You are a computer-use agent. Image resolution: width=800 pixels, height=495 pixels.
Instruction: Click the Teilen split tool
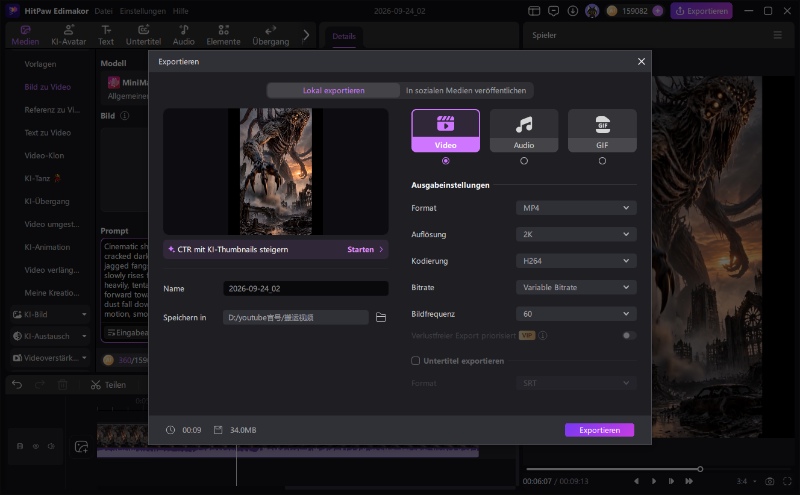108,385
